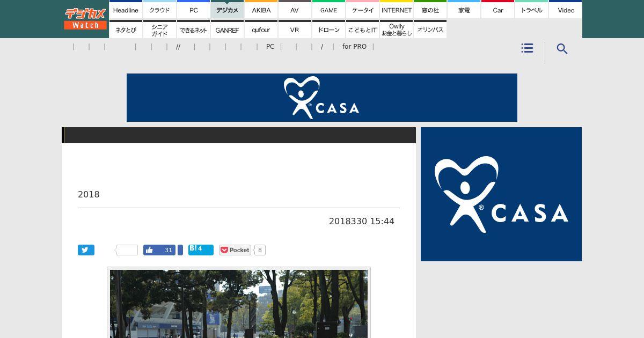Open the 家電 tab
The height and width of the screenshot is (338, 644).
464,10
